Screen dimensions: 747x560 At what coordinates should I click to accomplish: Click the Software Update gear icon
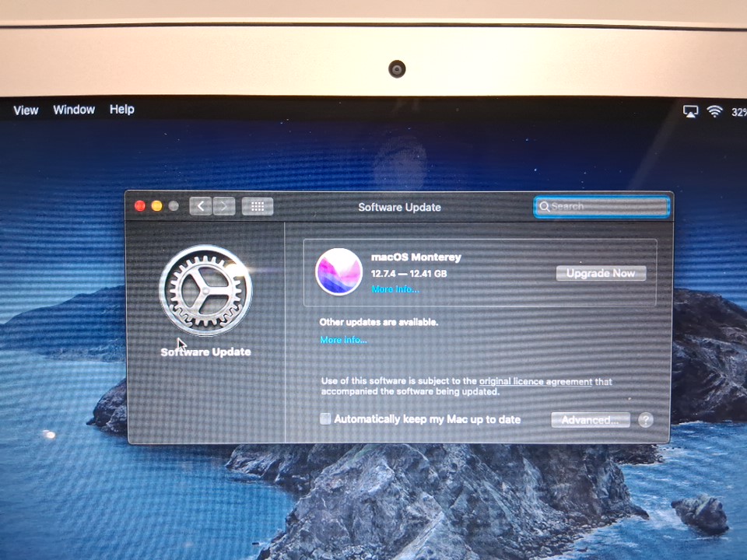pos(206,290)
